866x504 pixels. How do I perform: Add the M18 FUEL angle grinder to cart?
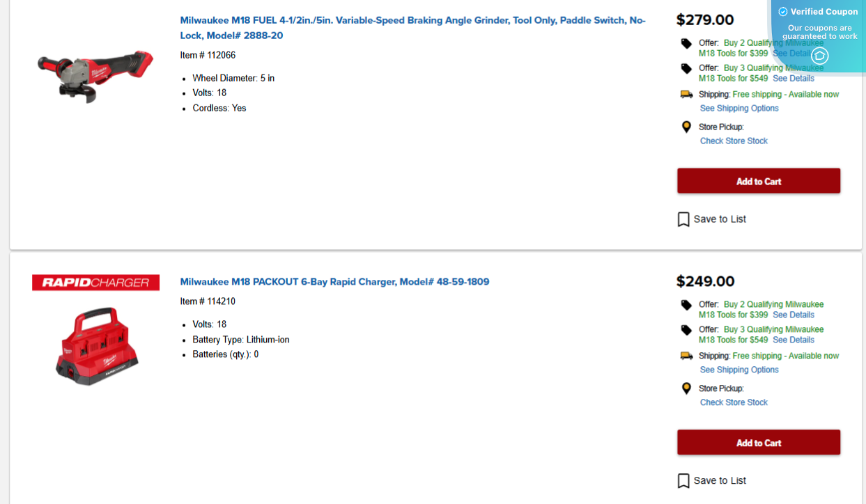(758, 181)
